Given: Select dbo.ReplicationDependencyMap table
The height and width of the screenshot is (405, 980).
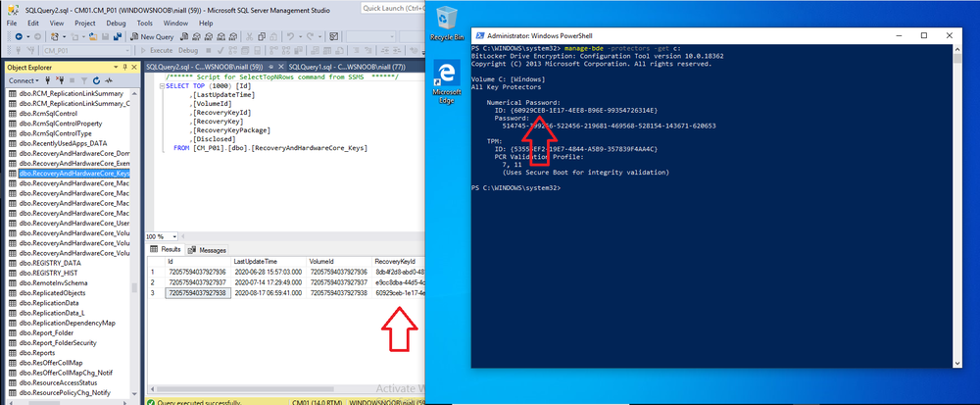Looking at the screenshot, I should click(x=67, y=324).
